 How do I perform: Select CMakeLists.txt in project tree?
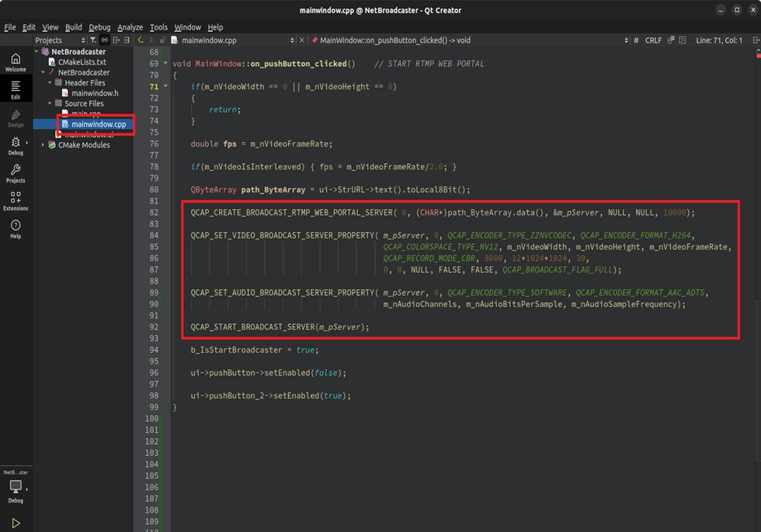click(x=82, y=62)
